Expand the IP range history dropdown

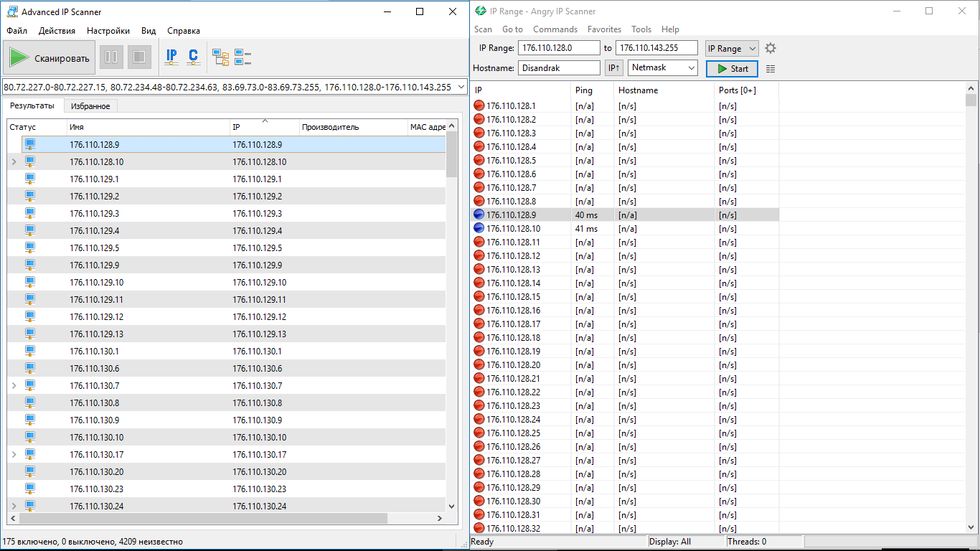pos(460,87)
